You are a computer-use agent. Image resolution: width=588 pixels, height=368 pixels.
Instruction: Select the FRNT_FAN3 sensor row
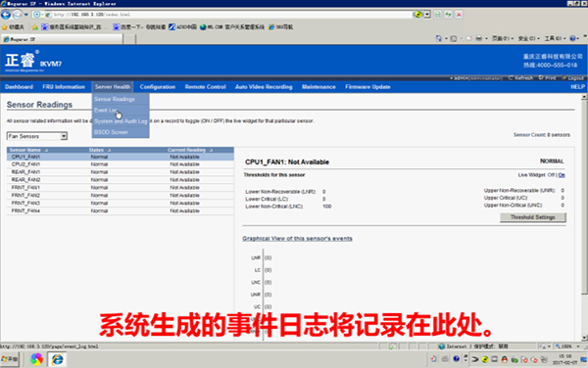[120, 204]
